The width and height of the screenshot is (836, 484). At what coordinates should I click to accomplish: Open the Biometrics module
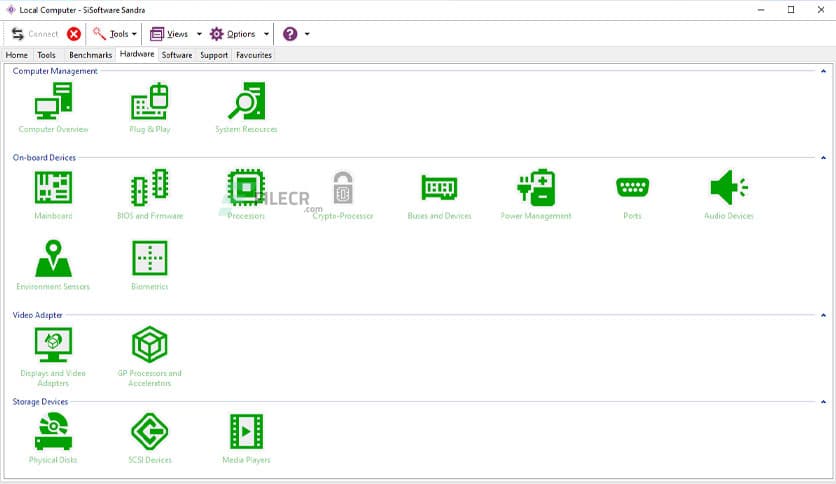pyautogui.click(x=150, y=265)
